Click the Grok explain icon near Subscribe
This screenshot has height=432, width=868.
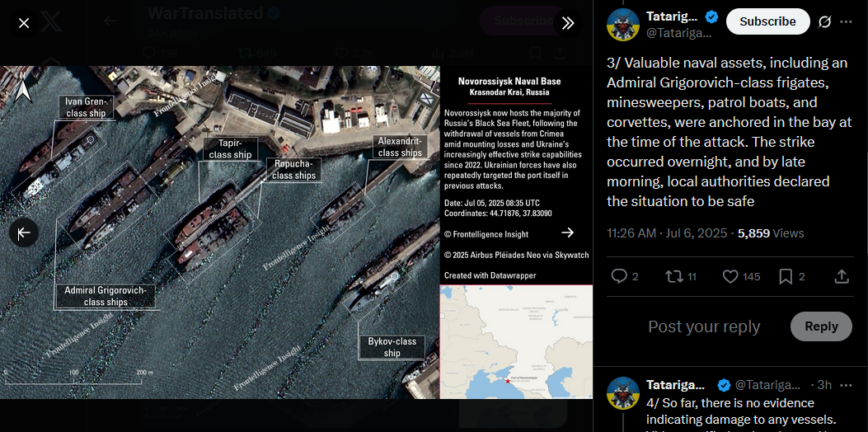click(x=825, y=21)
